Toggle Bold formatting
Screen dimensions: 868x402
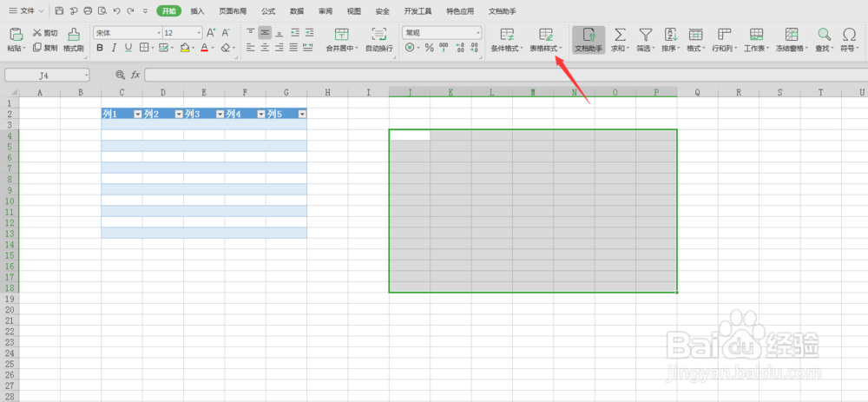[100, 48]
